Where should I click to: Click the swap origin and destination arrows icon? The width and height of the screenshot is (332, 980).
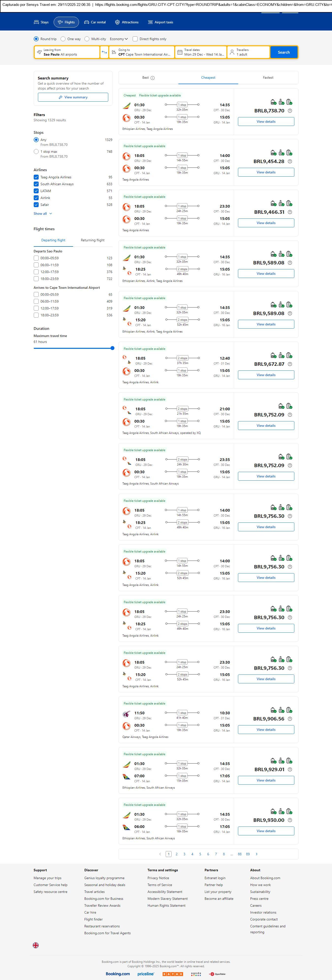pyautogui.click(x=104, y=52)
